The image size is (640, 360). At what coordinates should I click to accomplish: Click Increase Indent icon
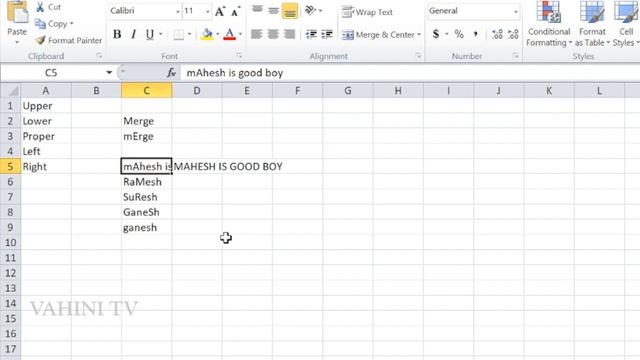pos(327,34)
